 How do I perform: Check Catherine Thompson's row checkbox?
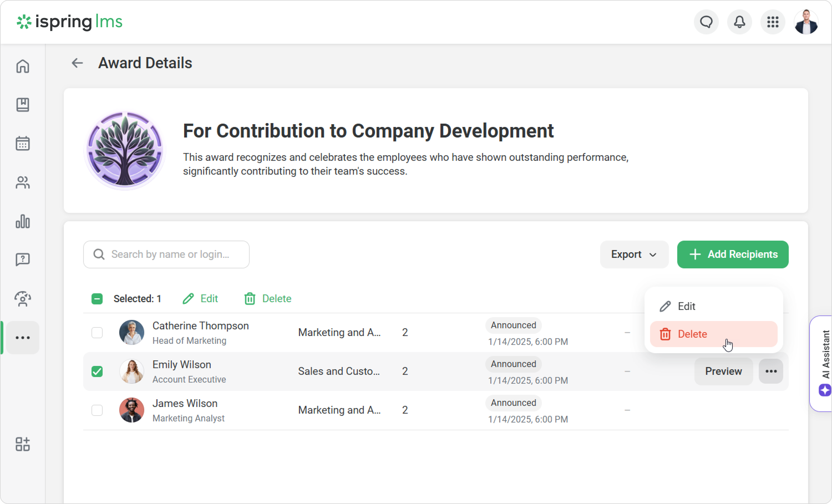97,332
